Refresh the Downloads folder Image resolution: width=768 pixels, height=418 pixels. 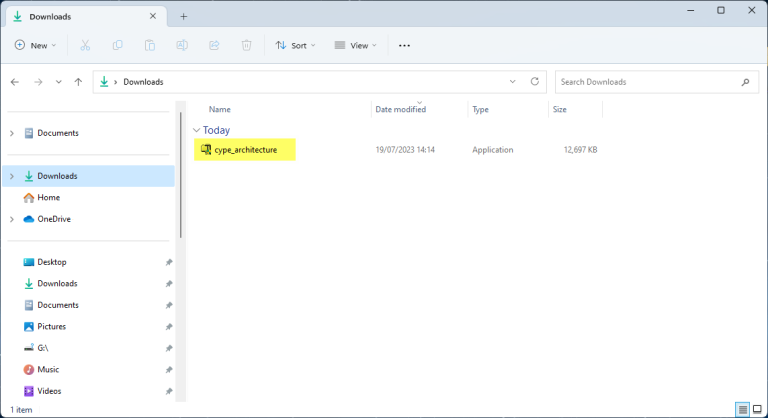tap(535, 81)
